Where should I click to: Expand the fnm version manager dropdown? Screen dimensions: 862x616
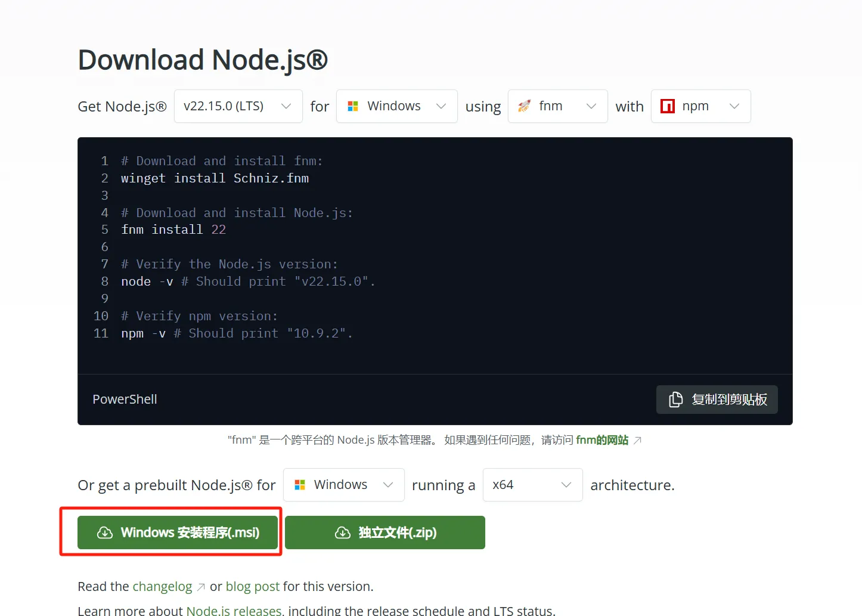[x=557, y=106]
